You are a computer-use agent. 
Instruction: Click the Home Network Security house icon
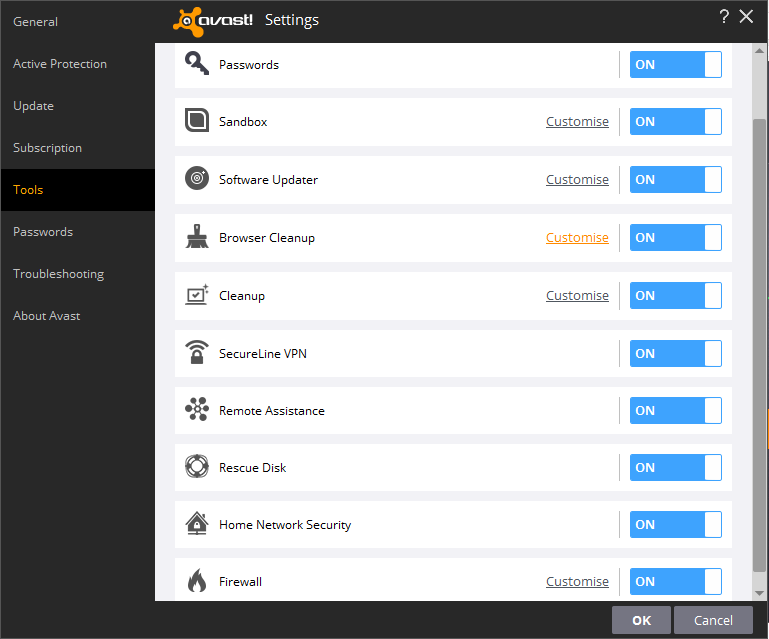tap(197, 524)
